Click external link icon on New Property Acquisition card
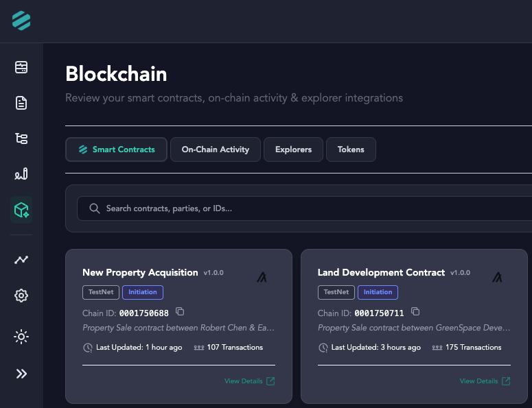Viewport: 532px width, 408px height. click(x=270, y=381)
